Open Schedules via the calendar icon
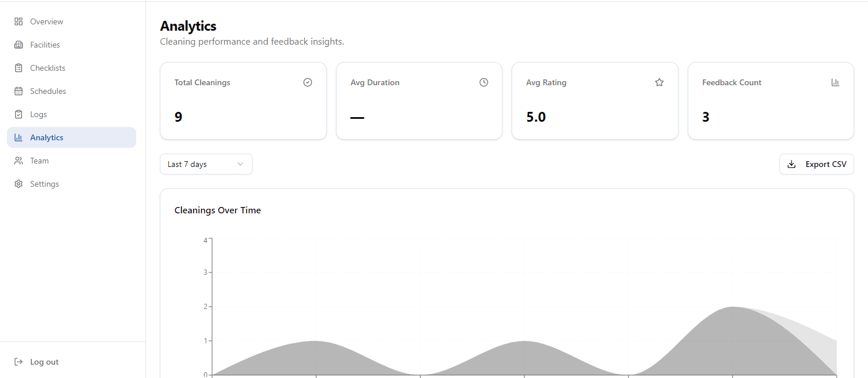 tap(17, 90)
